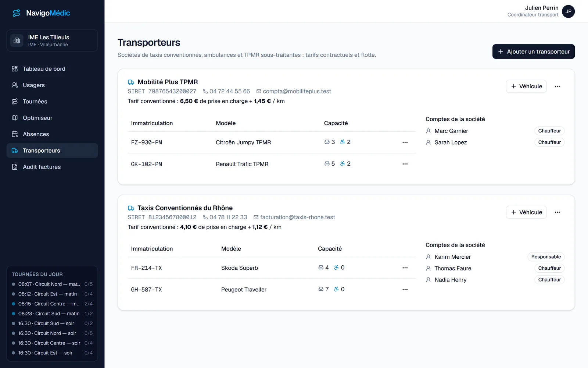Click phone number 04 72 44 55 66
588x368 pixels.
click(x=226, y=91)
